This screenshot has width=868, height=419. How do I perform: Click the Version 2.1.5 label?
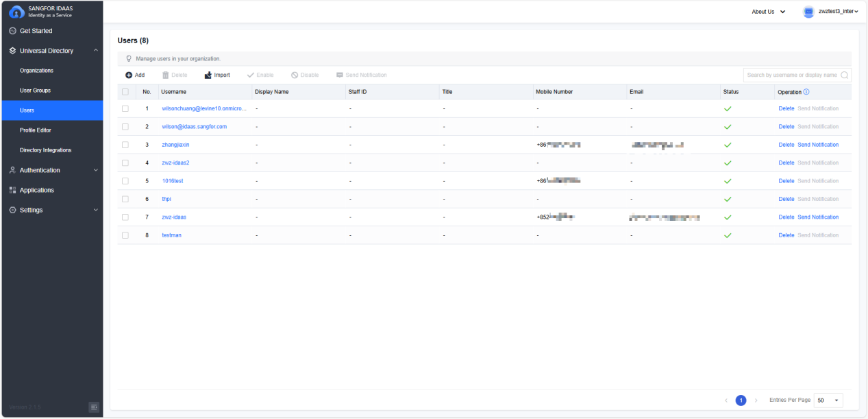[25, 407]
